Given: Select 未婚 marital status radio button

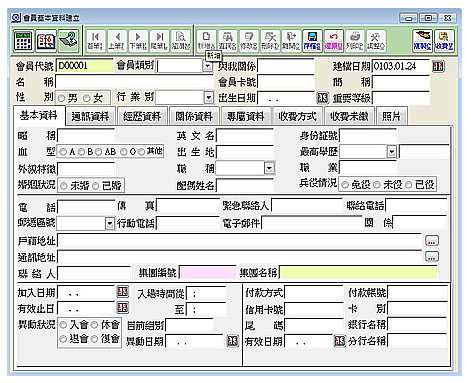Looking at the screenshot, I should (x=63, y=186).
